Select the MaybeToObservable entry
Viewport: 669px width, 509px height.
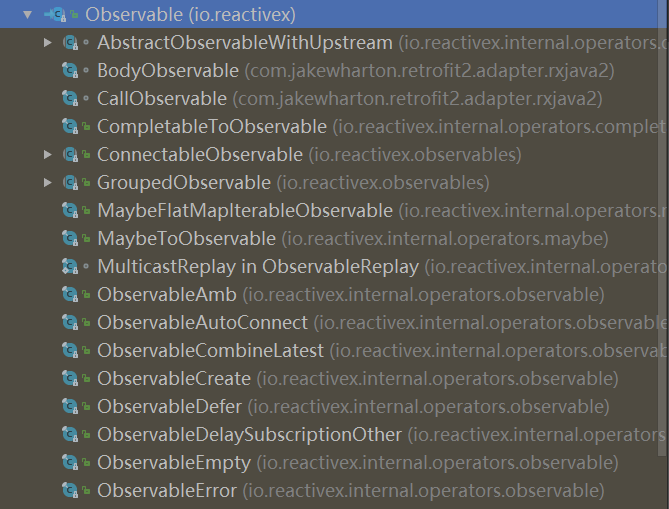(x=186, y=239)
